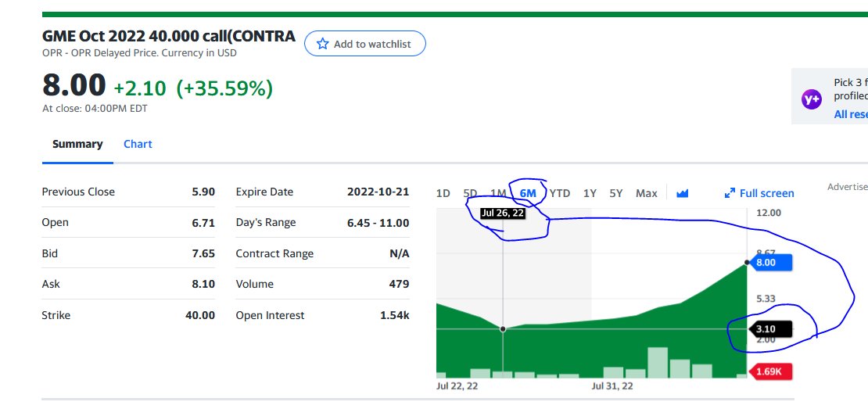The height and width of the screenshot is (416, 868).
Task: Click the Strike value 40.00
Action: pos(200,315)
